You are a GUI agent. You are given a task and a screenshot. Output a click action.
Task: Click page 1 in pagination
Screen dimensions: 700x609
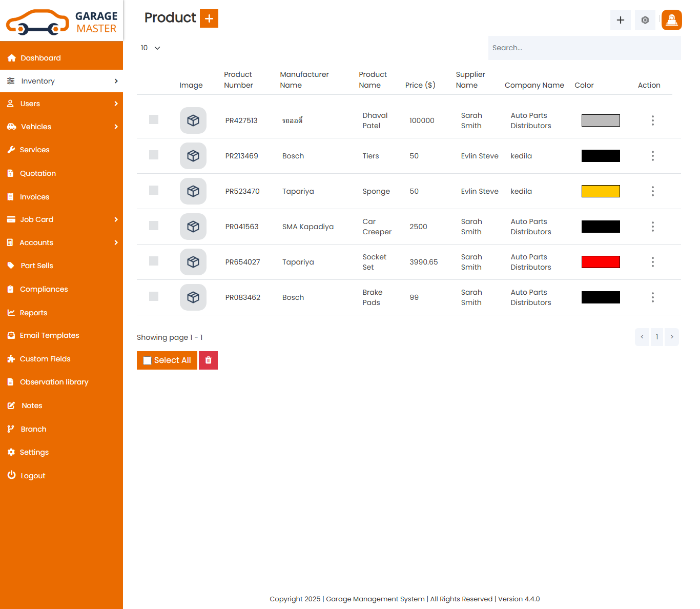pyautogui.click(x=657, y=337)
